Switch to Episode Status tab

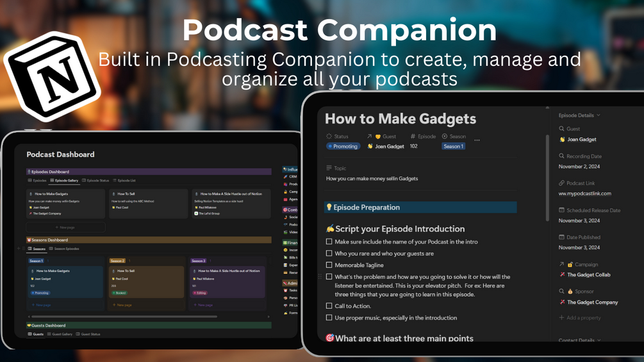[95, 181]
